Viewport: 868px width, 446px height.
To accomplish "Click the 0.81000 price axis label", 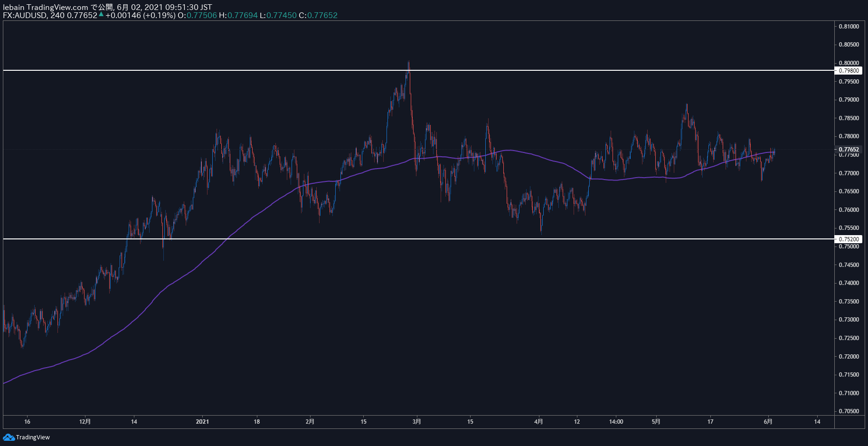I will [x=849, y=27].
